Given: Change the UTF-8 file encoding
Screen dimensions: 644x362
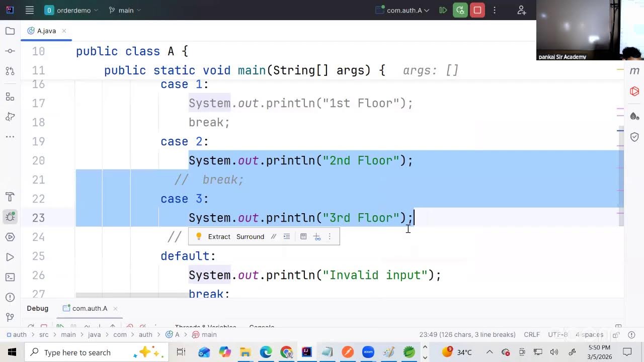Looking at the screenshot, I should tap(558, 334).
